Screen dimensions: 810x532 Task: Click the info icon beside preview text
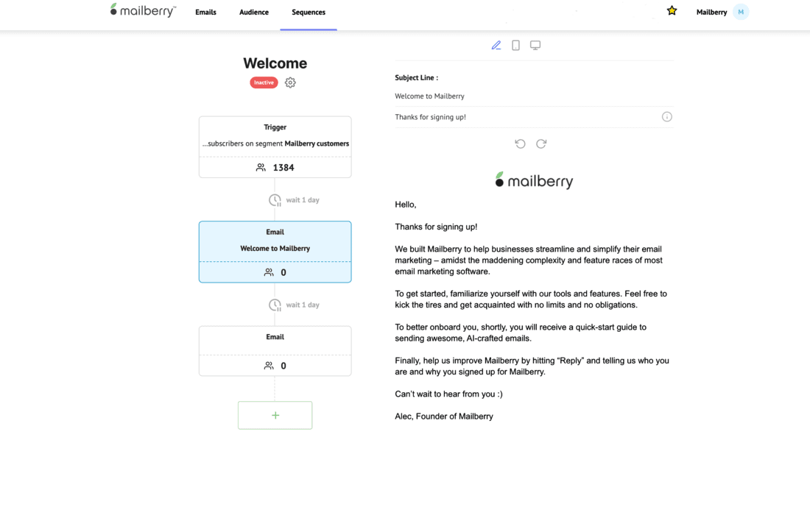tap(666, 117)
